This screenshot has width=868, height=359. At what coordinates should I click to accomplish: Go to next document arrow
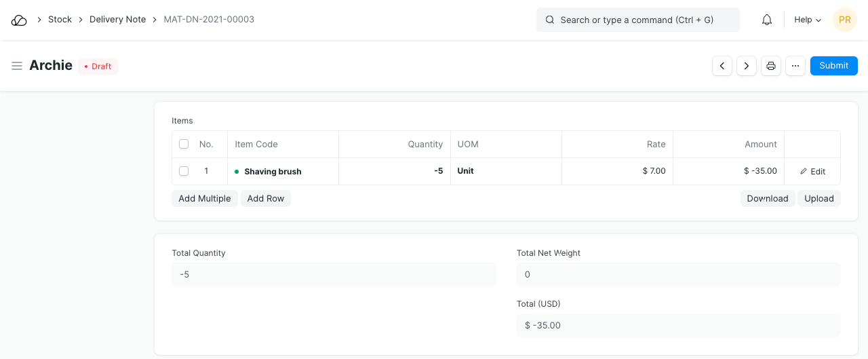pyautogui.click(x=747, y=66)
